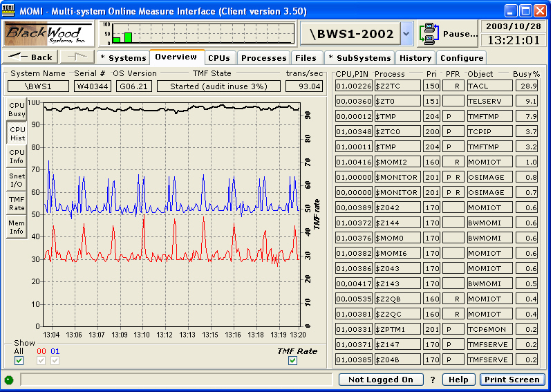The width and height of the screenshot is (553, 392).
Task: Click the TACL Busy% 28.9 value
Action: [527, 86]
